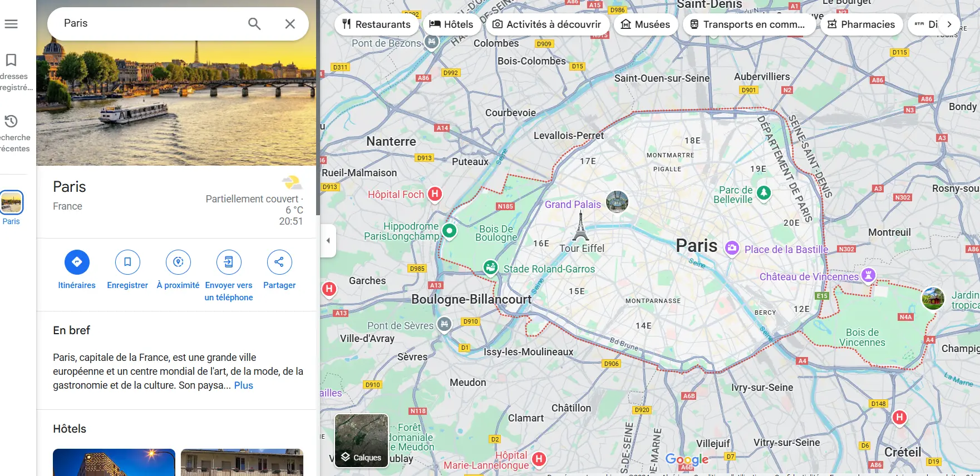Click the Enregistrer save button
Viewport: 980px width, 476px height.
tap(127, 262)
